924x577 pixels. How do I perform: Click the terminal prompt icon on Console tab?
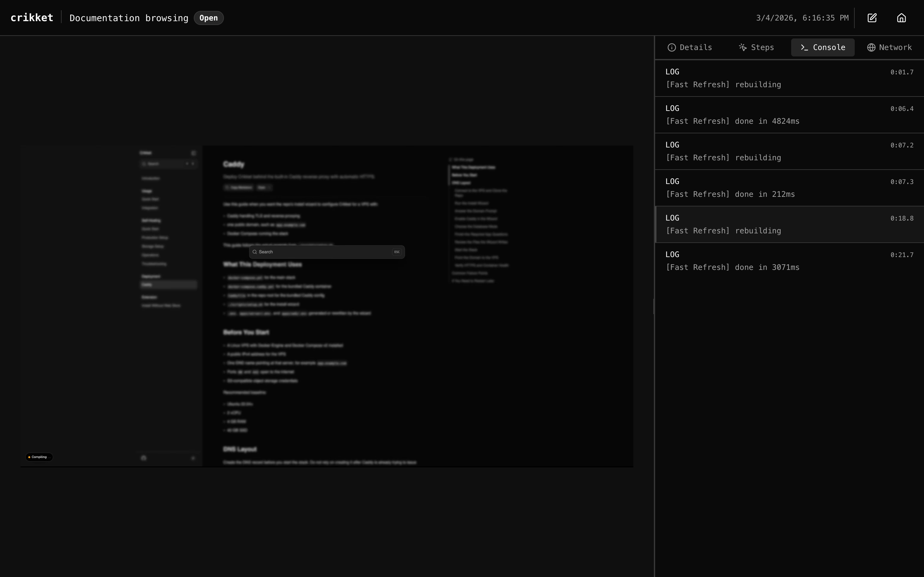(x=804, y=47)
